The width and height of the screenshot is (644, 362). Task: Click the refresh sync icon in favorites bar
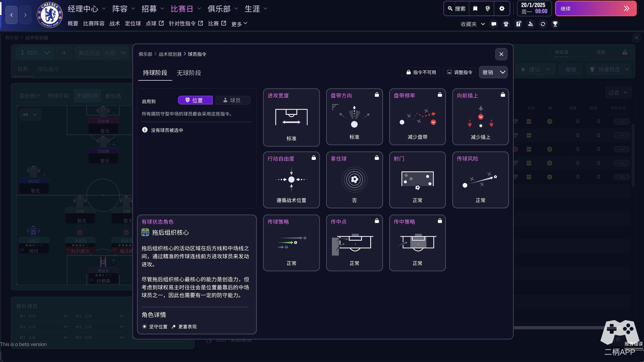[543, 24]
